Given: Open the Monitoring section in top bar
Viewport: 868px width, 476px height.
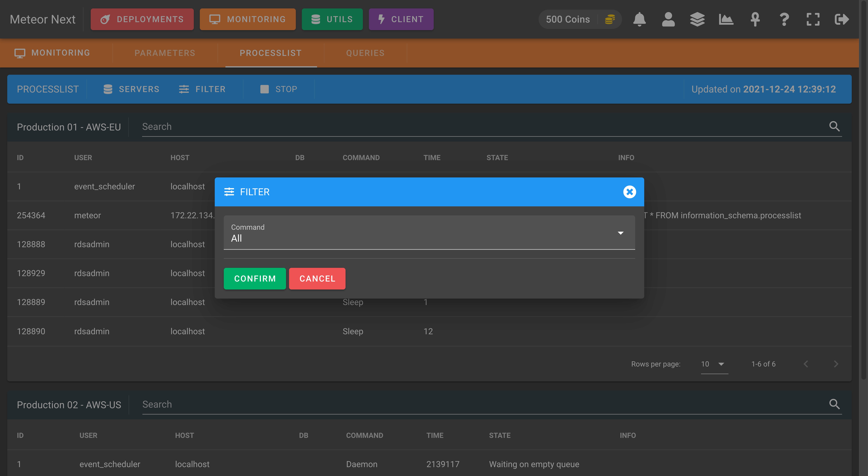Looking at the screenshot, I should [248, 19].
